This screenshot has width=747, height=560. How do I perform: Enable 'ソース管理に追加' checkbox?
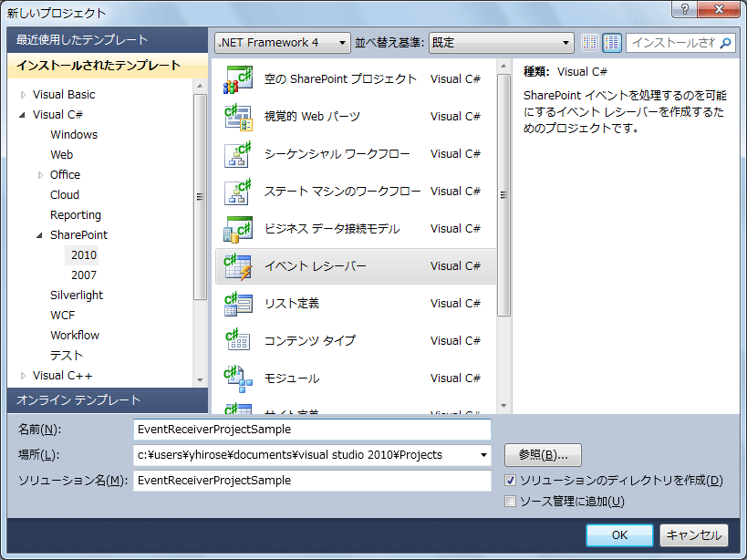pyautogui.click(x=510, y=502)
